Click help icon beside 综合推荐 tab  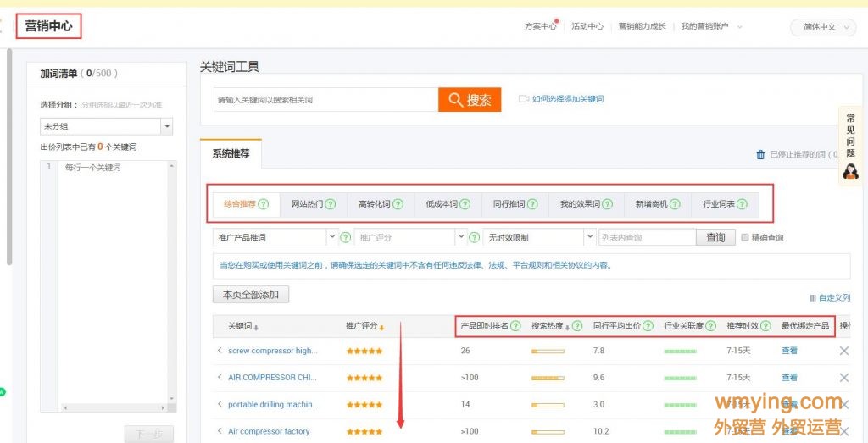pyautogui.click(x=264, y=203)
